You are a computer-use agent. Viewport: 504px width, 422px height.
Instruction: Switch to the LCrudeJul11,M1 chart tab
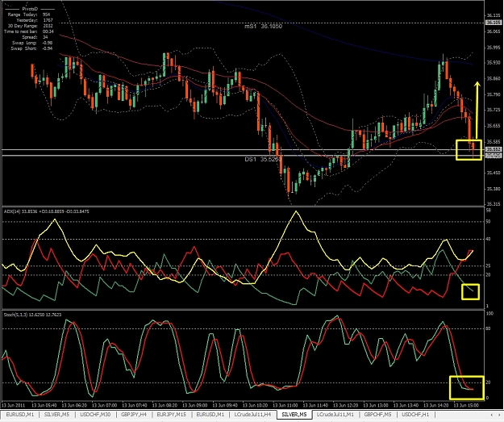[x=335, y=415]
